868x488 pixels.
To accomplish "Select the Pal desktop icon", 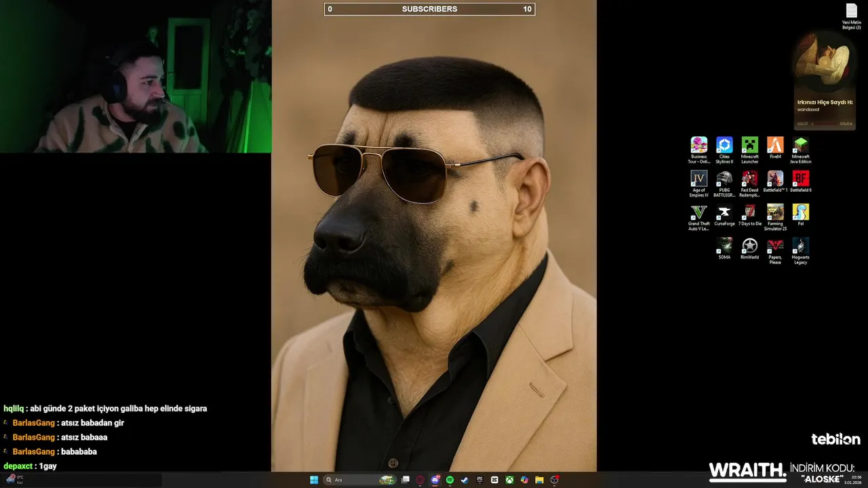I will [800, 215].
